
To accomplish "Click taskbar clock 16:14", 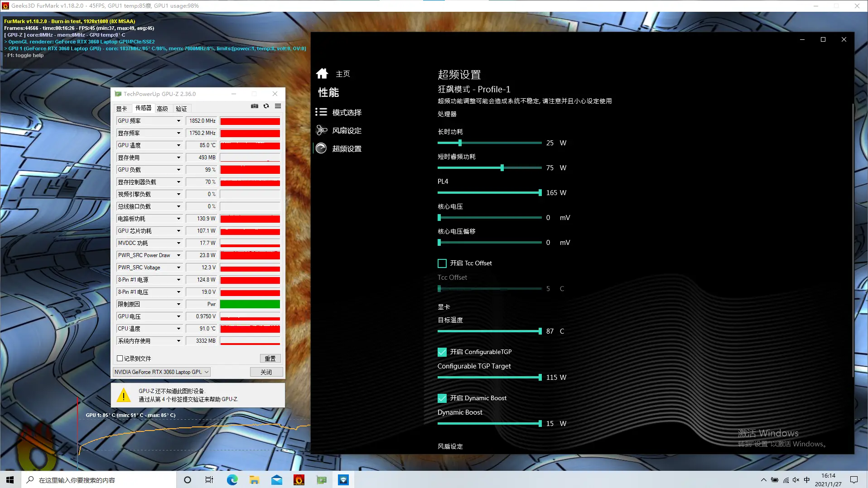I will coord(828,476).
